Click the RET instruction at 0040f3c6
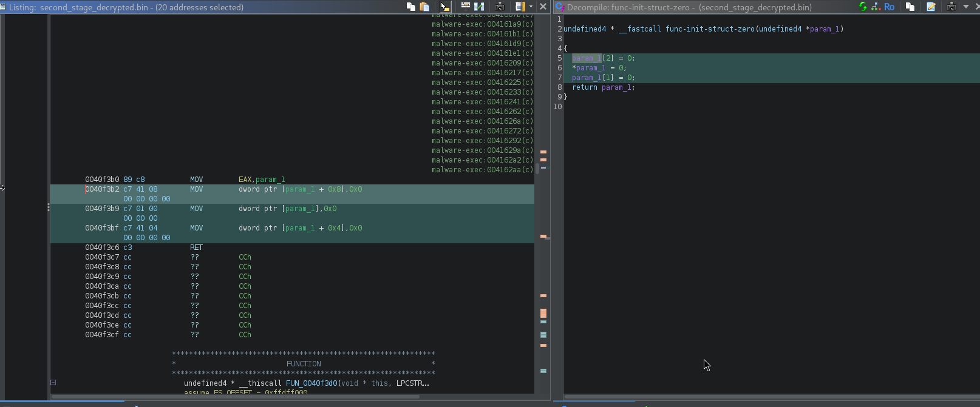Image resolution: width=980 pixels, height=407 pixels. (196, 247)
